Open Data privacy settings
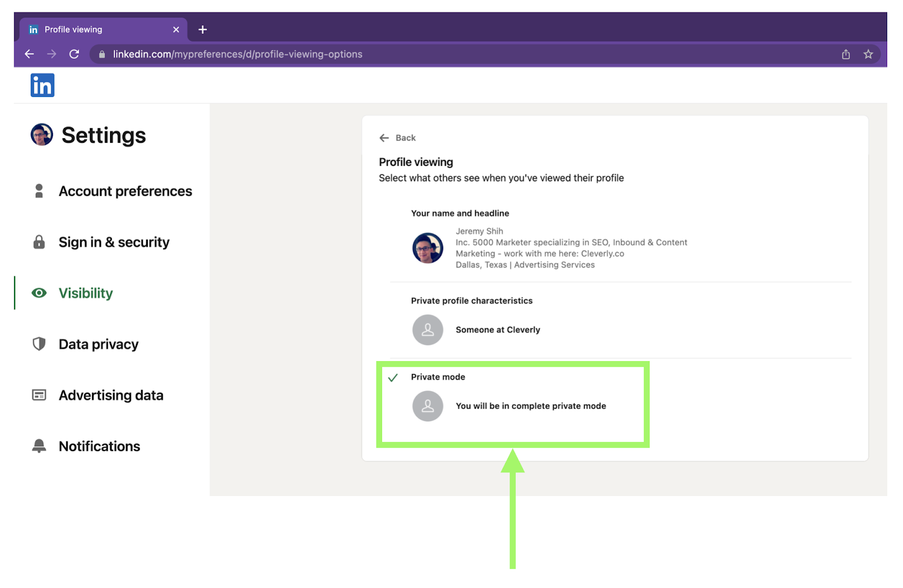The width and height of the screenshot is (903, 588). tap(99, 344)
